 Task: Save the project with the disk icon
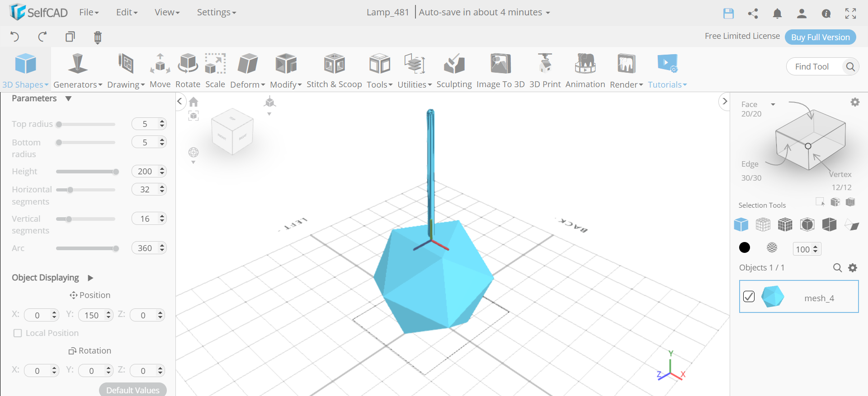click(x=728, y=14)
